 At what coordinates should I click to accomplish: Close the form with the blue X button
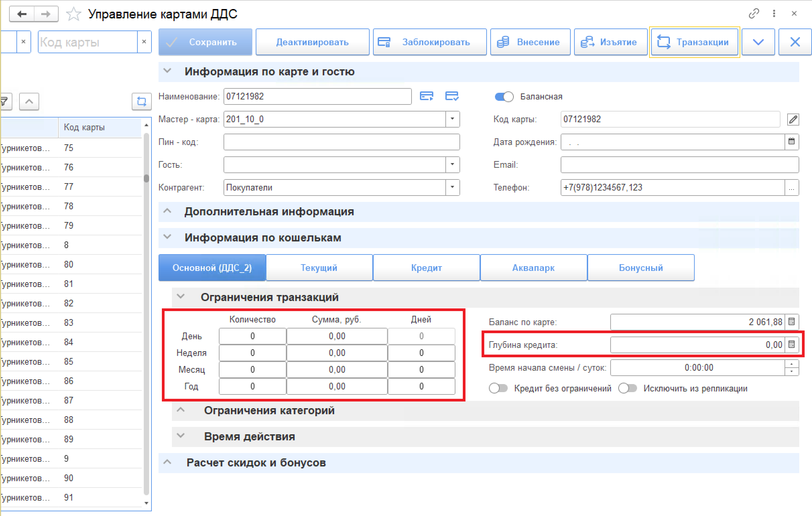click(x=795, y=42)
